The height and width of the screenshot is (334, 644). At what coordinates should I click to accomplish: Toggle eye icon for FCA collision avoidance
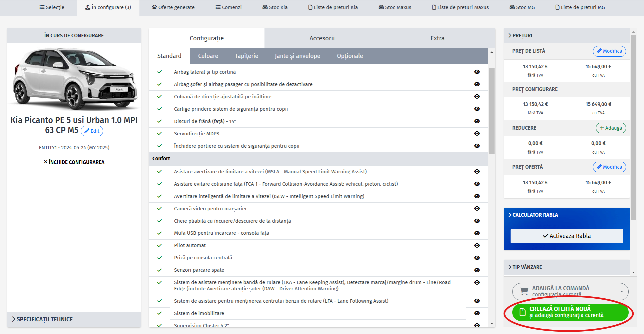click(x=477, y=184)
